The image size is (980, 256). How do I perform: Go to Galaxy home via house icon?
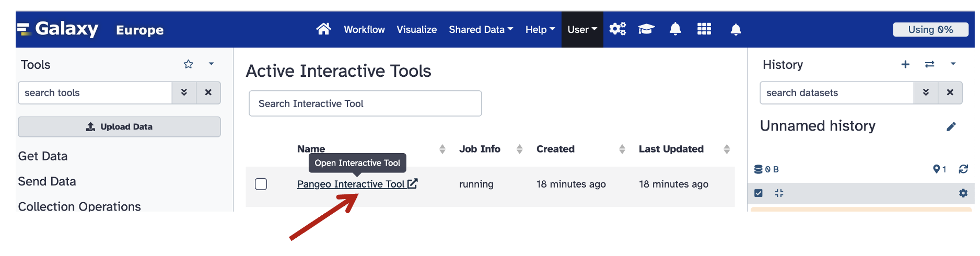[323, 29]
